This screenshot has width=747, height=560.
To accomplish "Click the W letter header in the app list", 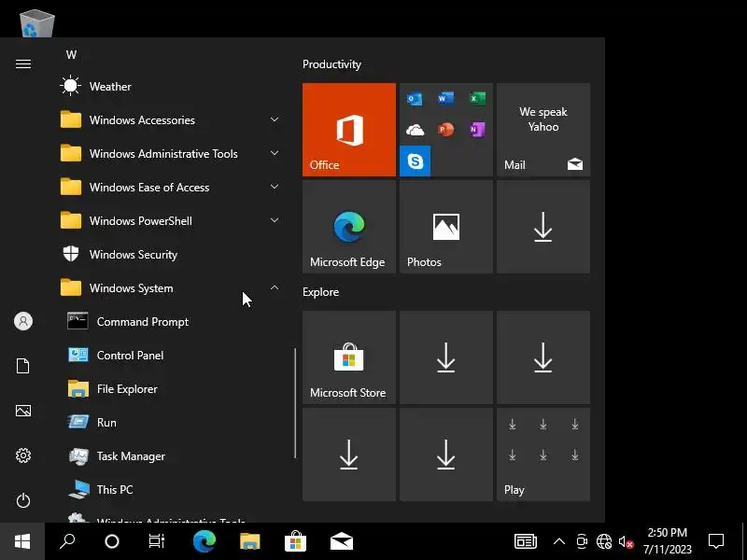I will click(x=72, y=55).
